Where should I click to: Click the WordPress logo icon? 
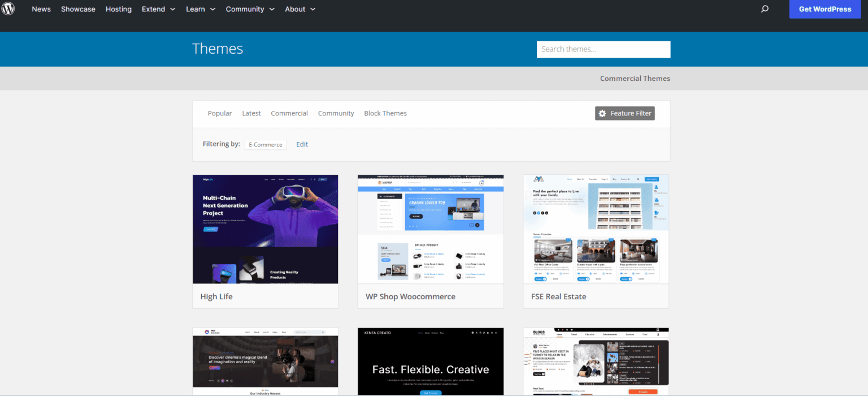(8, 9)
